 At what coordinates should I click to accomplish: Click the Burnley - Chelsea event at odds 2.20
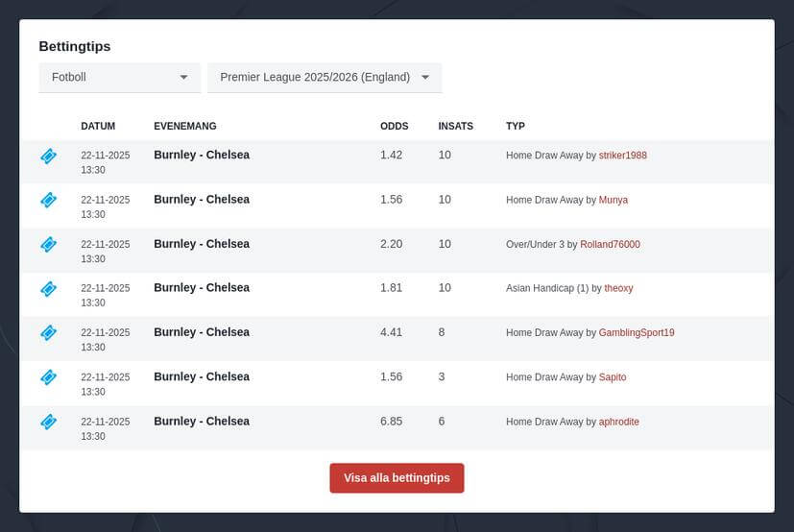click(202, 243)
